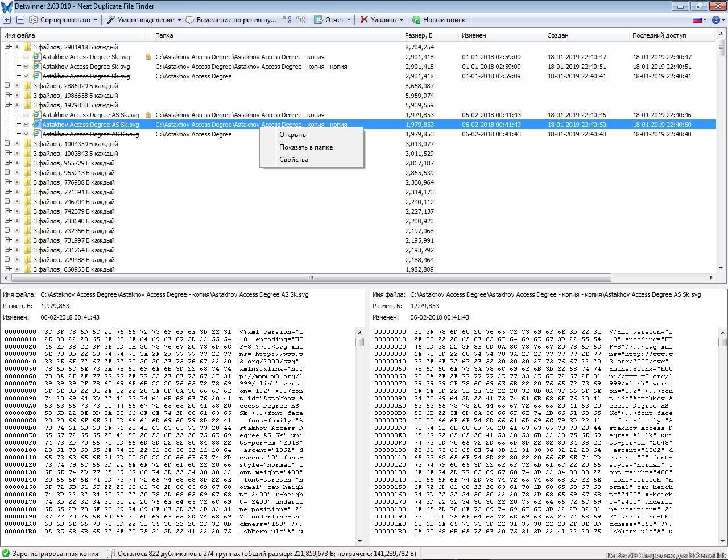Click folder icon of 2886029 Б group

(27, 86)
